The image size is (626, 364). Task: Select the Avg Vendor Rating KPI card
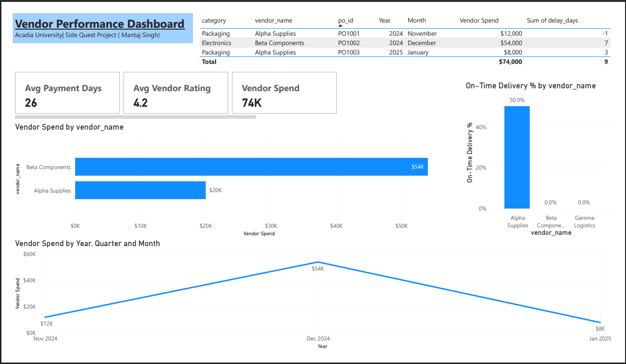(x=176, y=93)
